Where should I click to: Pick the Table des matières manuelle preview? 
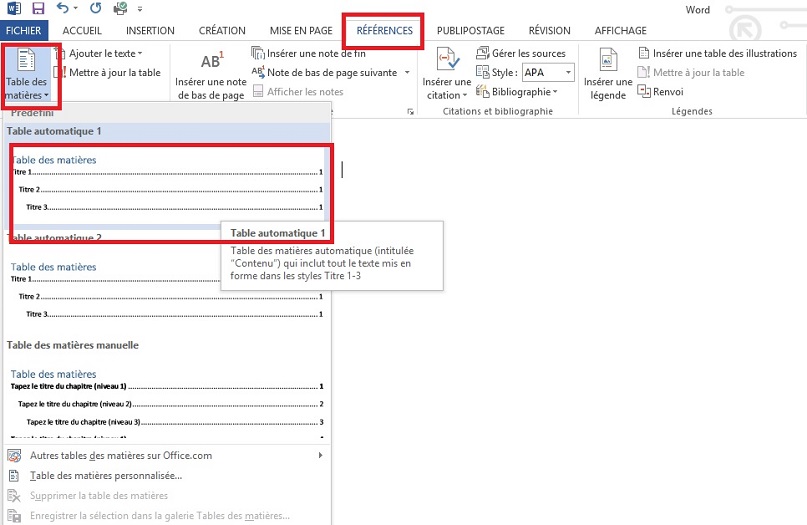point(167,401)
